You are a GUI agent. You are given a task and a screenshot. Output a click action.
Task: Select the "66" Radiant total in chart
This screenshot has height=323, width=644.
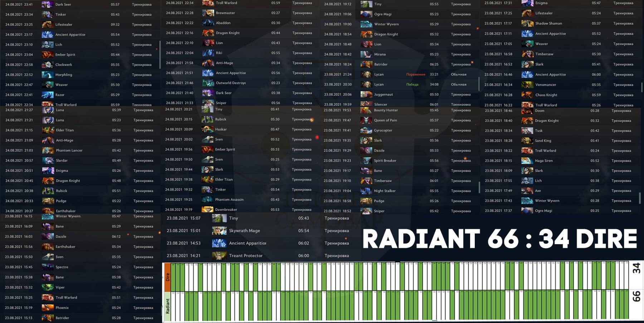click(636, 297)
